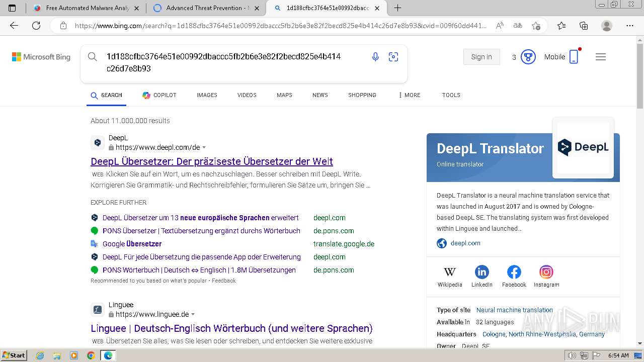Switch to the NEWS tab
The width and height of the screenshot is (644, 362).
click(x=320, y=95)
